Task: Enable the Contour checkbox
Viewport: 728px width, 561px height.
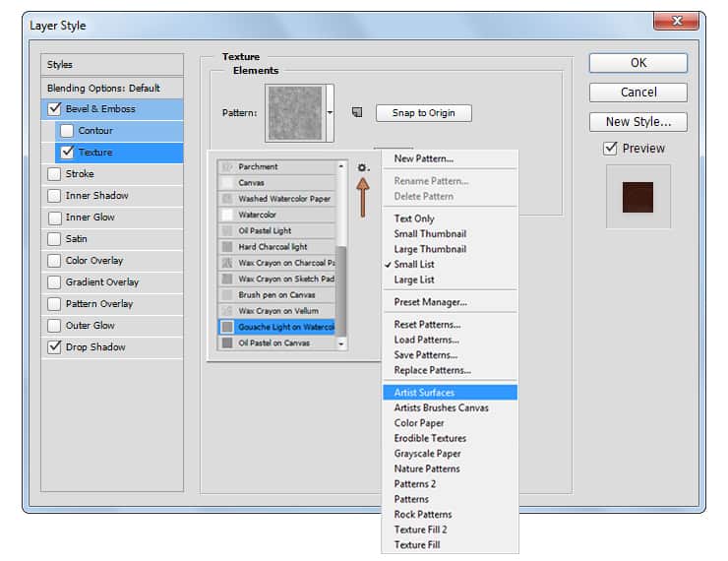Action: 67,131
